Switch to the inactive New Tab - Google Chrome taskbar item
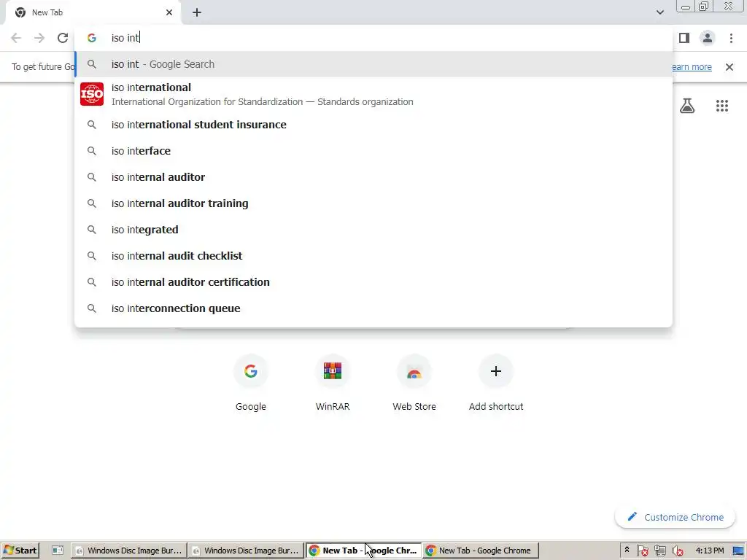Image resolution: width=747 pixels, height=560 pixels. pos(480,551)
